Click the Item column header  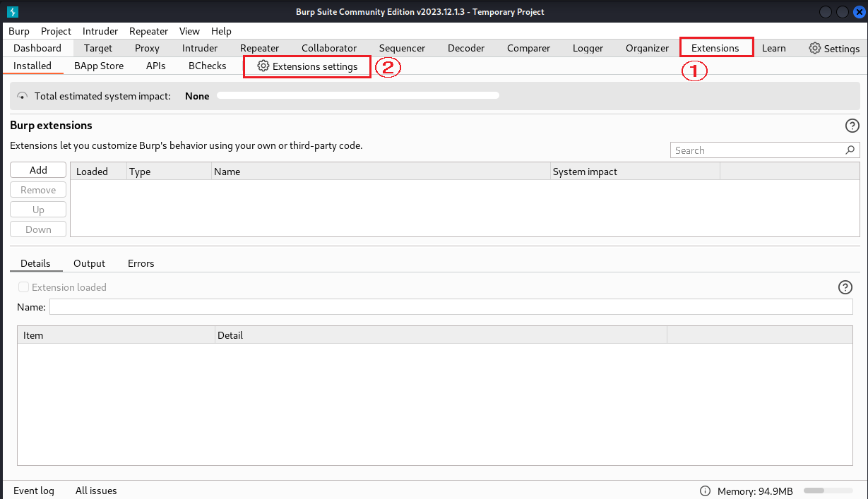click(116, 335)
